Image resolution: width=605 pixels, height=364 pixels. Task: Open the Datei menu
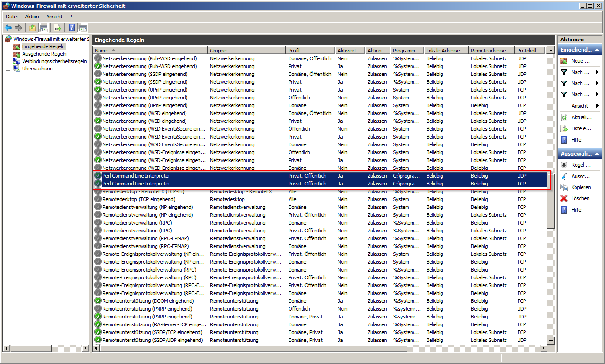pos(12,17)
